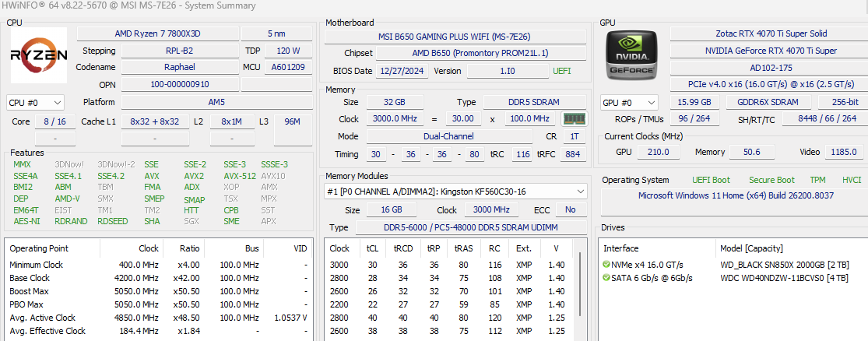Click the 32 GB memory size field

coord(395,103)
